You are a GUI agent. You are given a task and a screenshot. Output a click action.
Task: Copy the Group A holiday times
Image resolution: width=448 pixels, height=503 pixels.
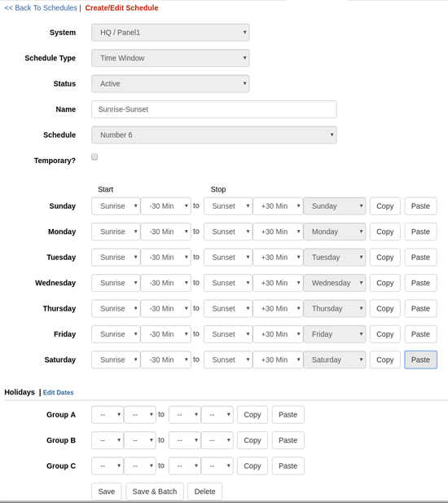[x=253, y=415]
